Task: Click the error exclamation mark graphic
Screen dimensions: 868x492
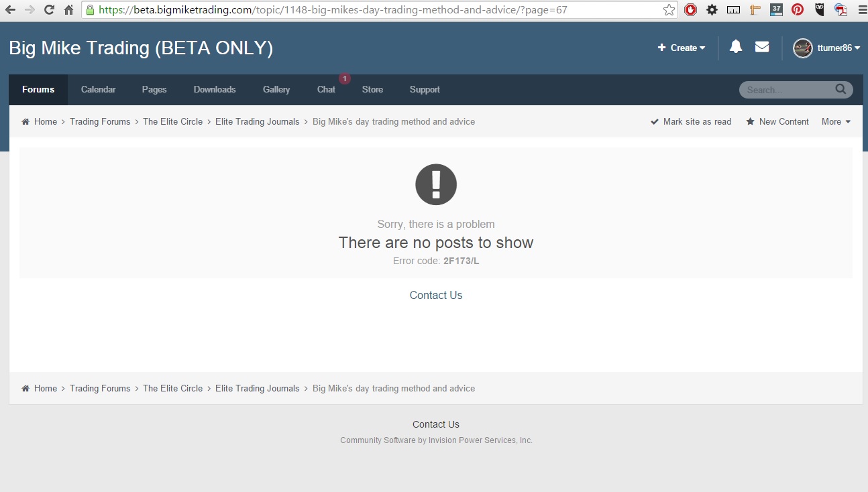Action: [x=436, y=184]
